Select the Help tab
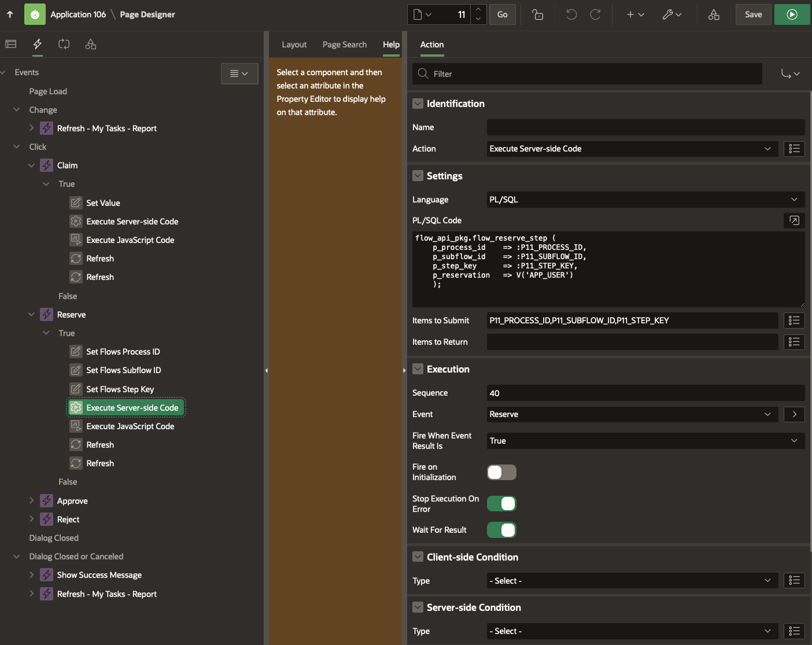812x645 pixels. 391,45
